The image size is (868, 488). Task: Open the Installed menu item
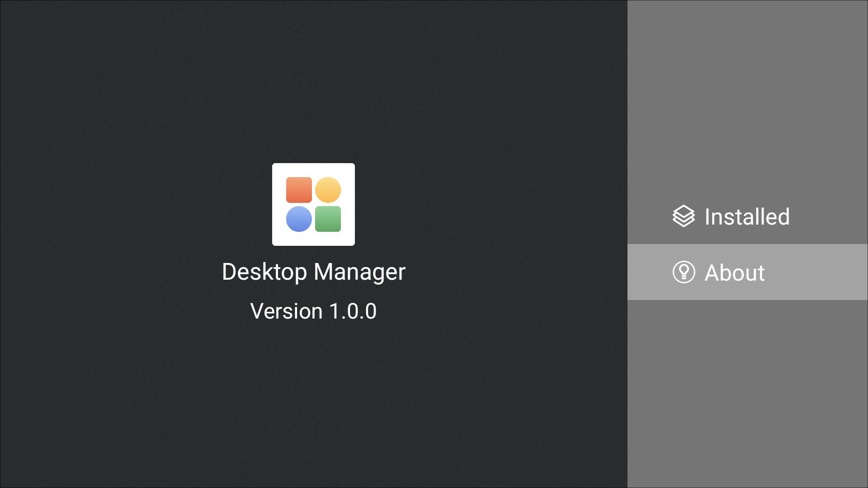pyautogui.click(x=747, y=216)
